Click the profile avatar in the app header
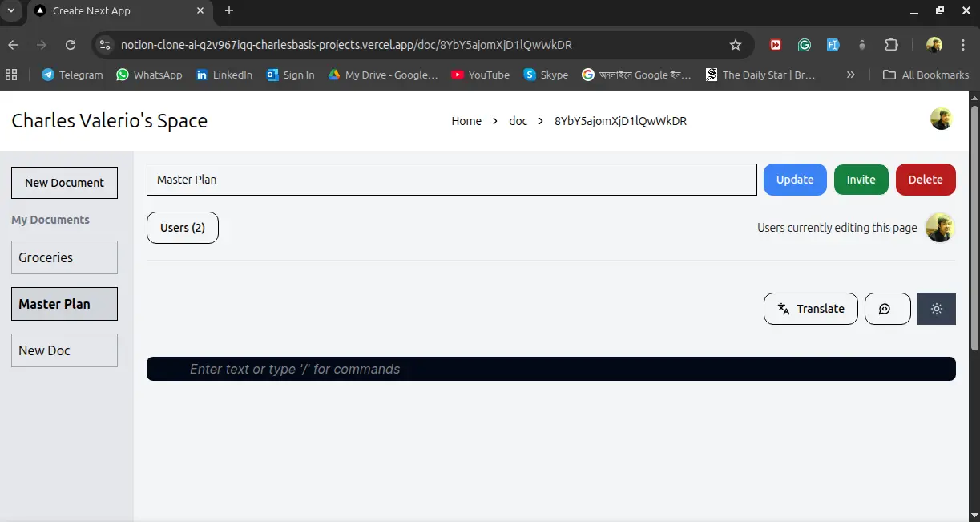Image resolution: width=980 pixels, height=522 pixels. [x=941, y=119]
